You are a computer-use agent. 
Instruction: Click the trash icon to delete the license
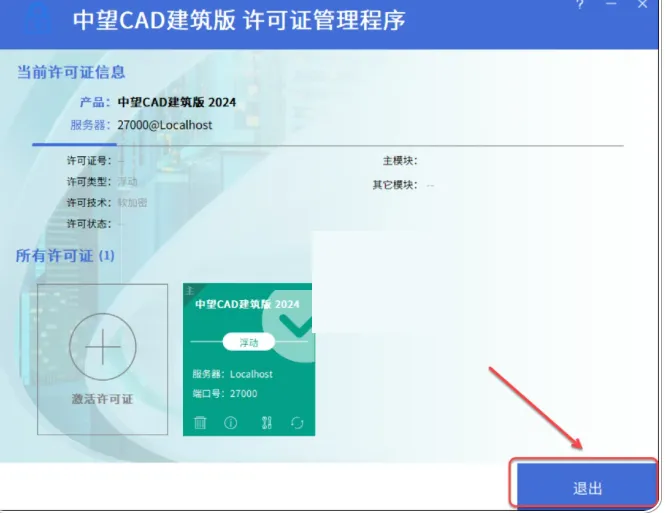point(200,423)
